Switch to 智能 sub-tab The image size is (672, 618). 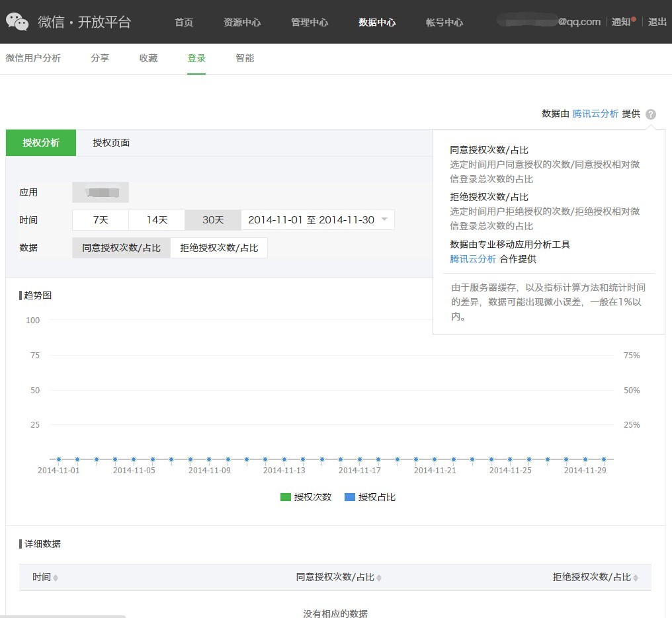(245, 58)
